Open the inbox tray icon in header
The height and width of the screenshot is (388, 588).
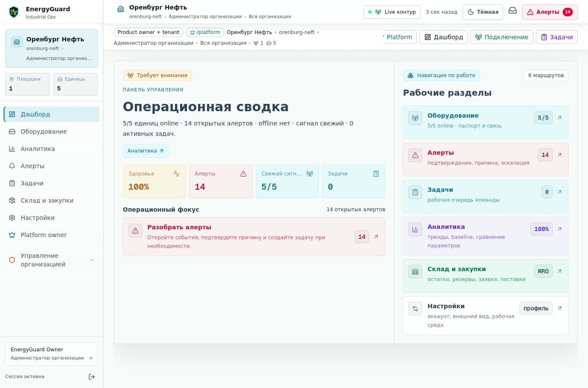(x=513, y=11)
